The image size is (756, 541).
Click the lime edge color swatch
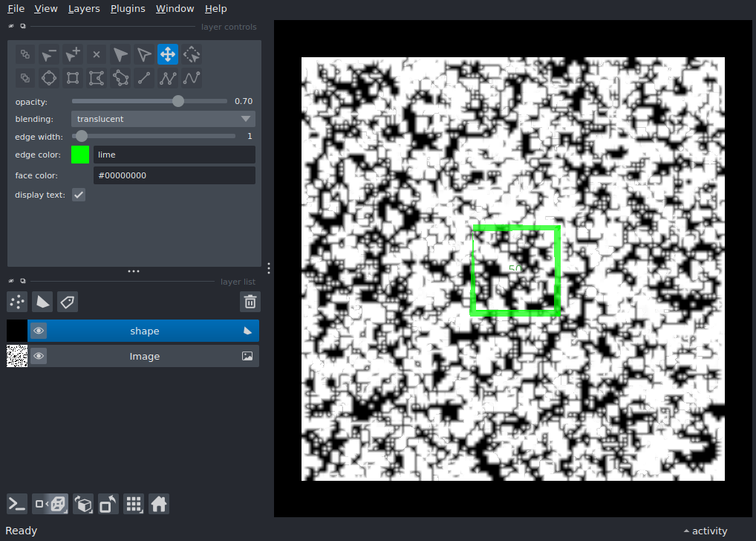coord(80,155)
